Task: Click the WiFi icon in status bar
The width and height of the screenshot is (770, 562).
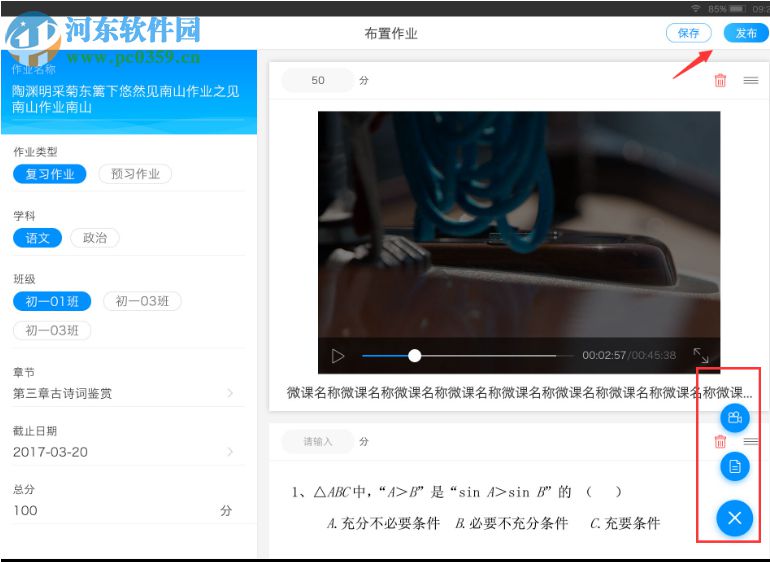Action: 695,8
